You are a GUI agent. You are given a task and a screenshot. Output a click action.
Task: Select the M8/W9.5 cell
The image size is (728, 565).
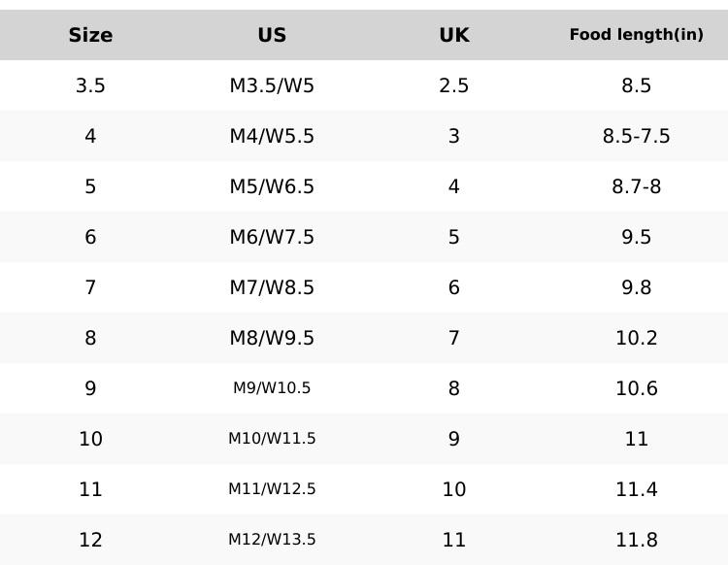[272, 338]
